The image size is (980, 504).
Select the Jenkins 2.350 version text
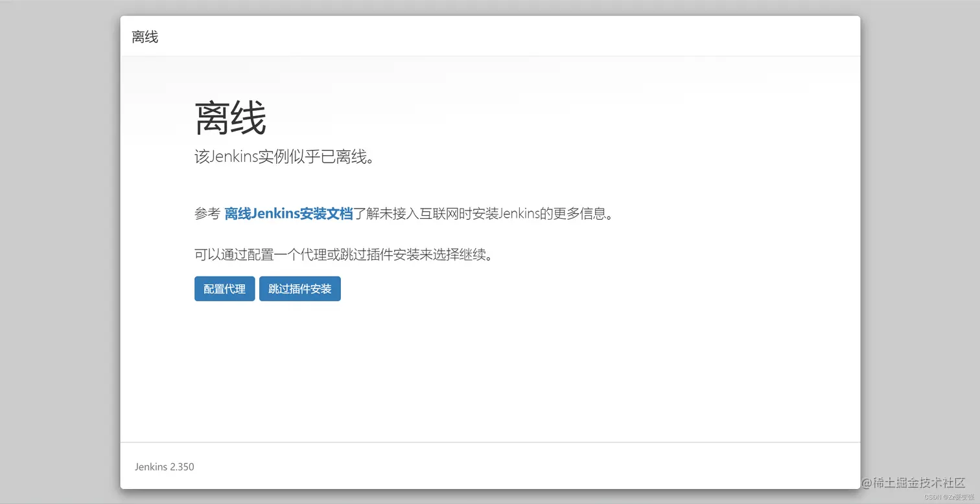[x=165, y=466]
